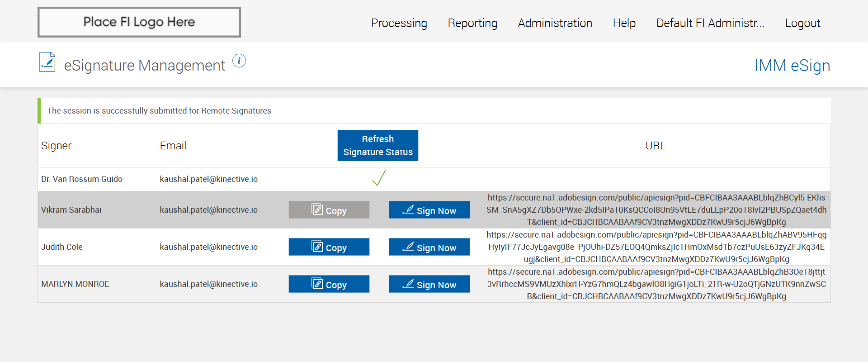Copy the signing URL for MARLYN MONROE

tap(329, 284)
